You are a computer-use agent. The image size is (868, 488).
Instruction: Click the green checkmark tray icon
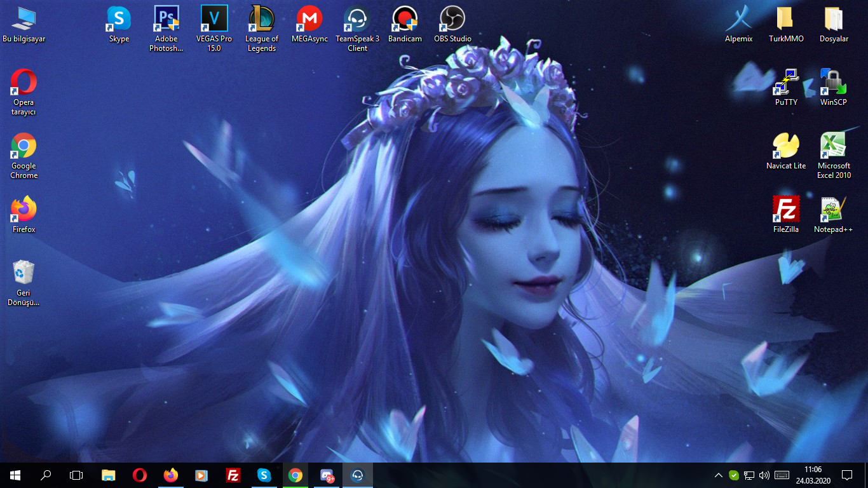(734, 475)
